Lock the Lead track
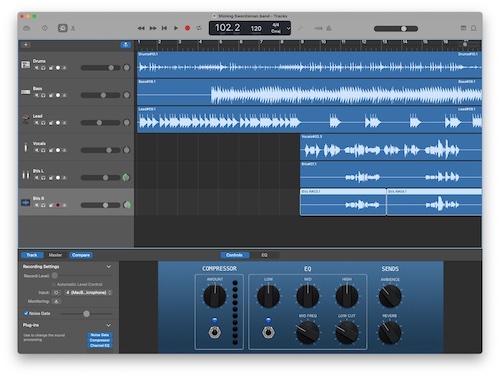 (51, 123)
